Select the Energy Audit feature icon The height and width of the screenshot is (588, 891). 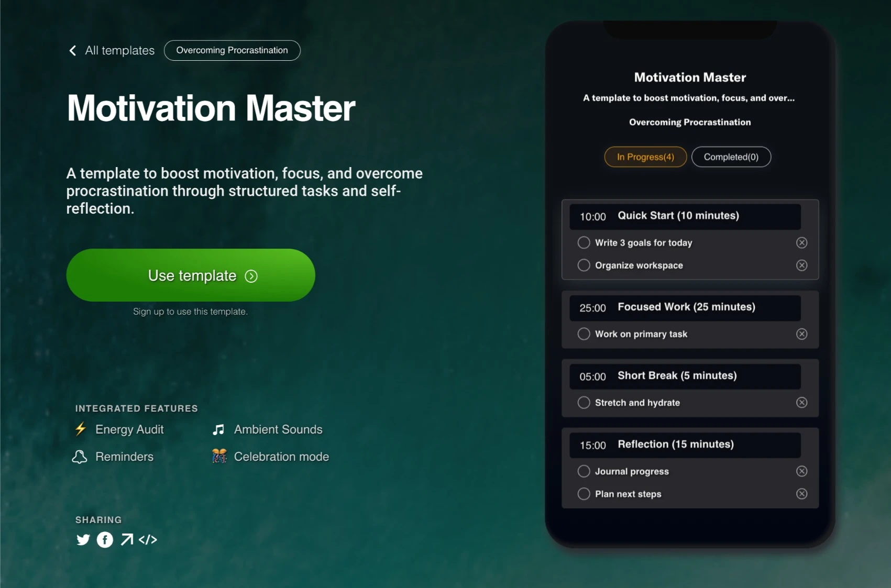[x=80, y=429]
